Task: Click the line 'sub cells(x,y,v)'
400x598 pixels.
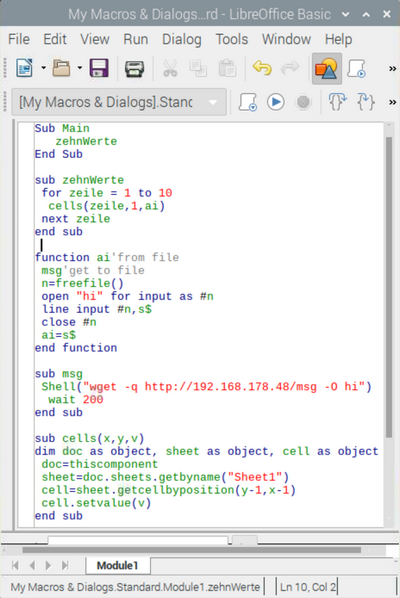Action: click(89, 439)
